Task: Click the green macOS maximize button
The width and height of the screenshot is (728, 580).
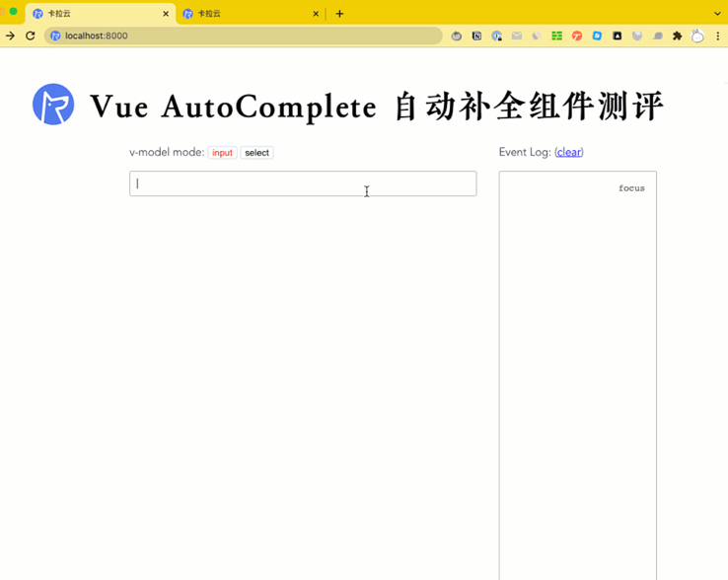Action: pos(14,11)
